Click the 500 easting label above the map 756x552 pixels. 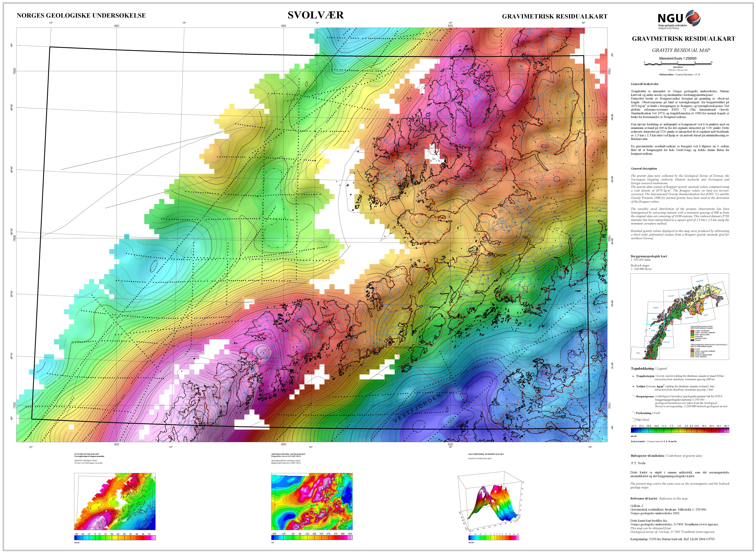pyautogui.click(x=450, y=26)
